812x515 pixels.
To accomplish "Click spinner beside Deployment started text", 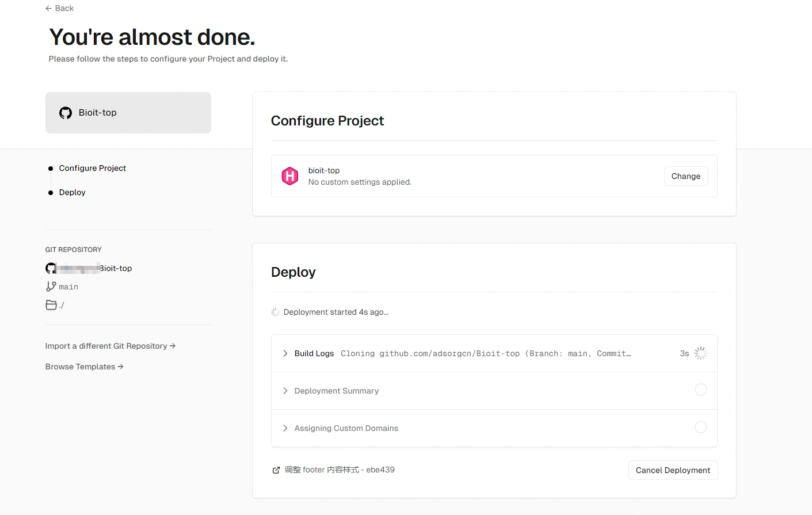I will coord(275,312).
